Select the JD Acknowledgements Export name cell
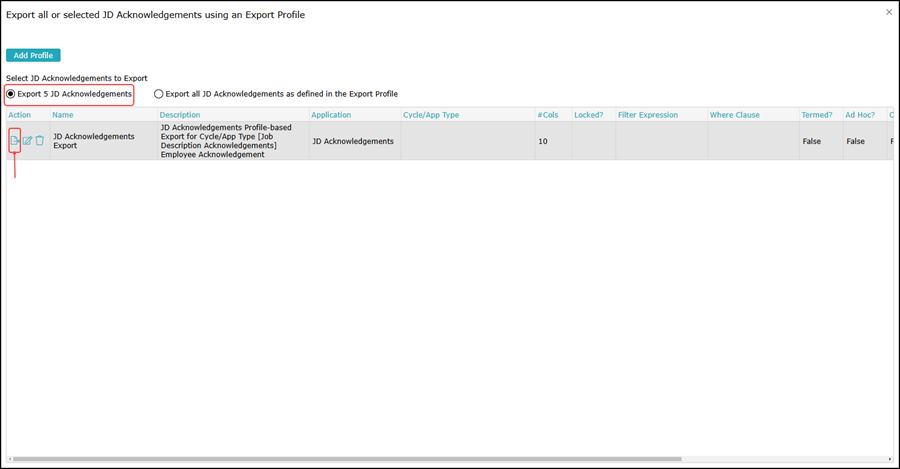Image resolution: width=900 pixels, height=469 pixels. (94, 141)
